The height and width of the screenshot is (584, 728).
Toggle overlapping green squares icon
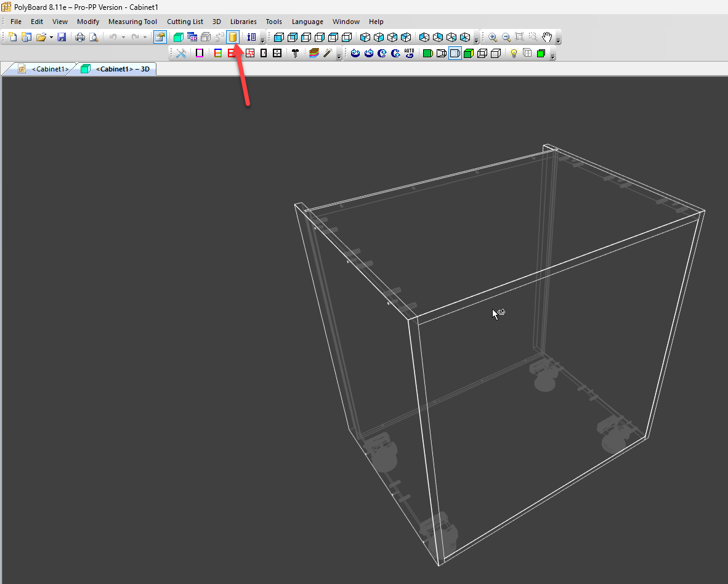[x=541, y=54]
